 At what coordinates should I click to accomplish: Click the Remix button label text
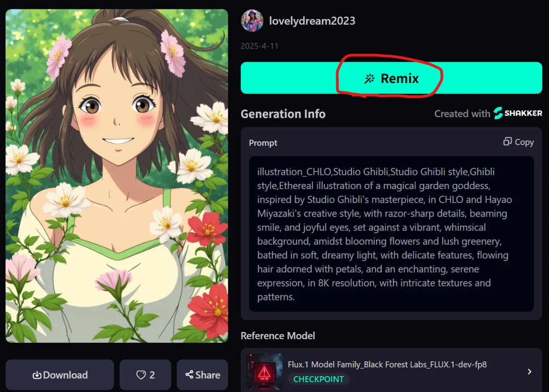[x=400, y=78]
